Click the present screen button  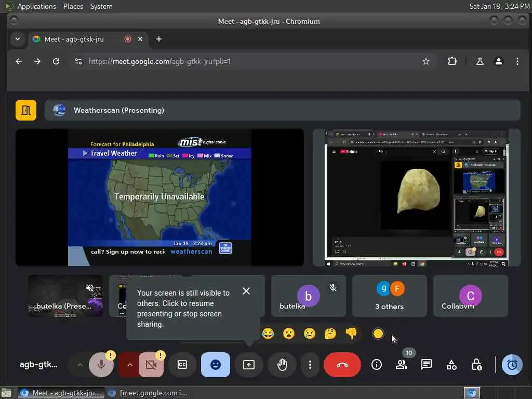tap(249, 365)
